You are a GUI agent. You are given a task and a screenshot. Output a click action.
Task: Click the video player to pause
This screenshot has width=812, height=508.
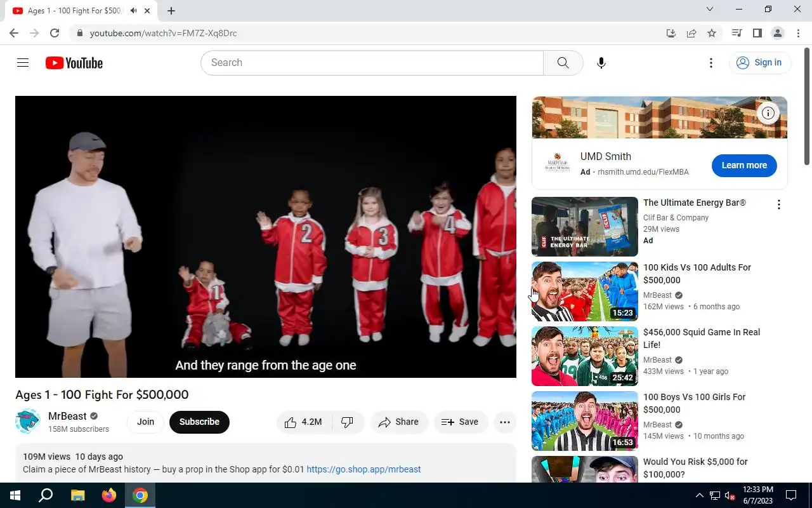click(x=266, y=237)
